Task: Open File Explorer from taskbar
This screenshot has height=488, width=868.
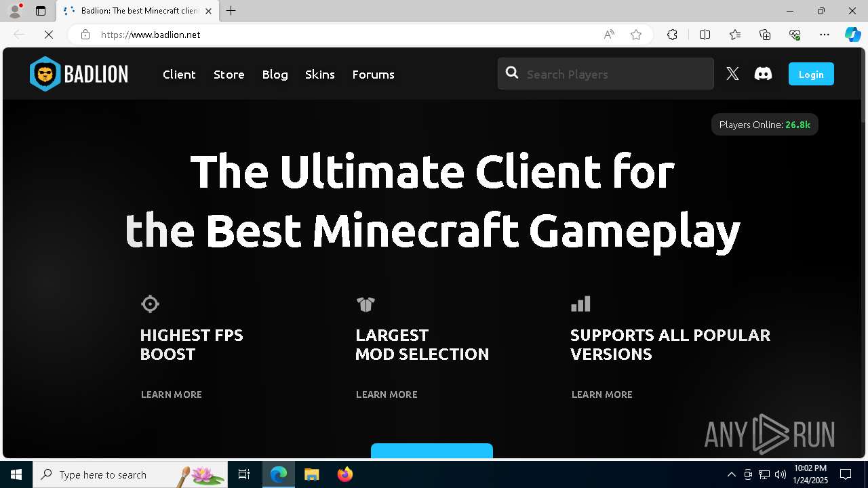Action: click(x=311, y=474)
